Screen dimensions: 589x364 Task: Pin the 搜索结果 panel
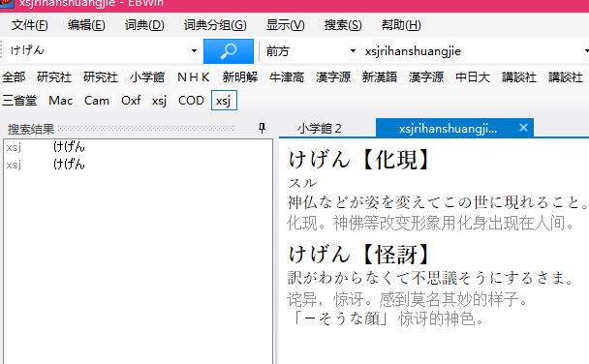(x=263, y=129)
